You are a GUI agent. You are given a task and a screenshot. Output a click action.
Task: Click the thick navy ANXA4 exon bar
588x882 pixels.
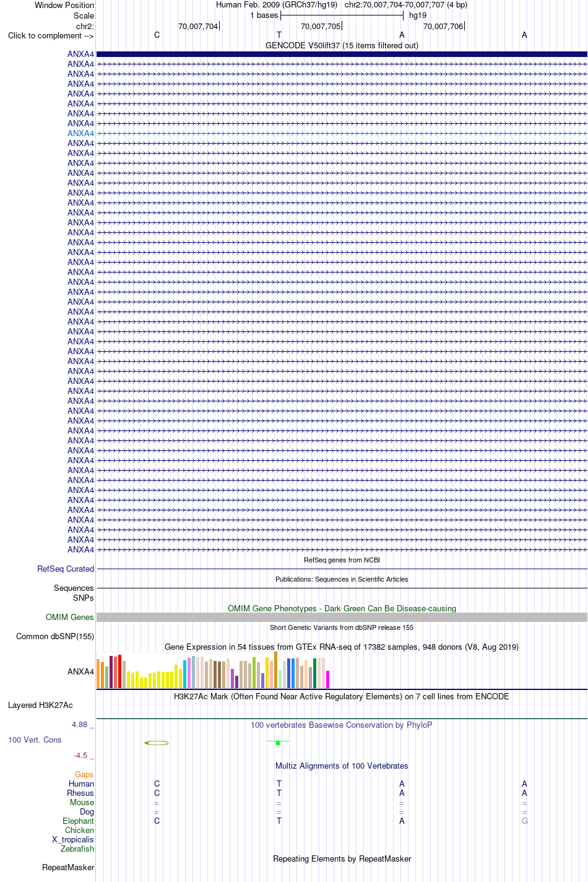coord(342,55)
